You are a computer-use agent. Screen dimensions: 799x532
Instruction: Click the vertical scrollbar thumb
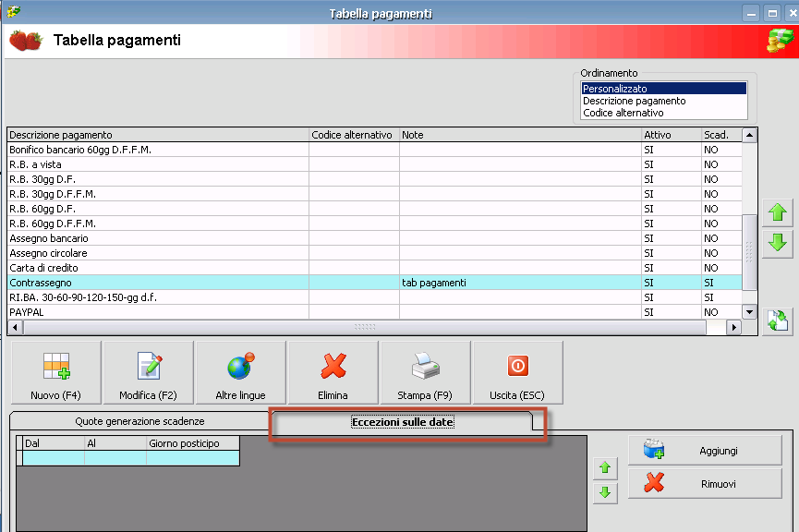click(749, 252)
